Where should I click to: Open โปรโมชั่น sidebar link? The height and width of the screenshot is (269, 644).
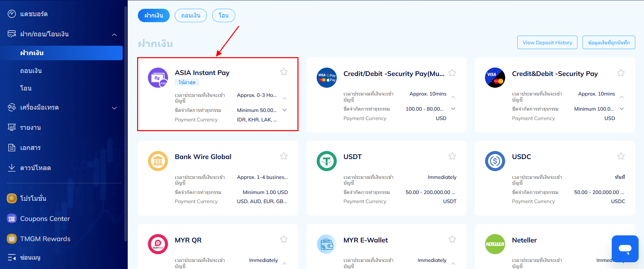33,198
